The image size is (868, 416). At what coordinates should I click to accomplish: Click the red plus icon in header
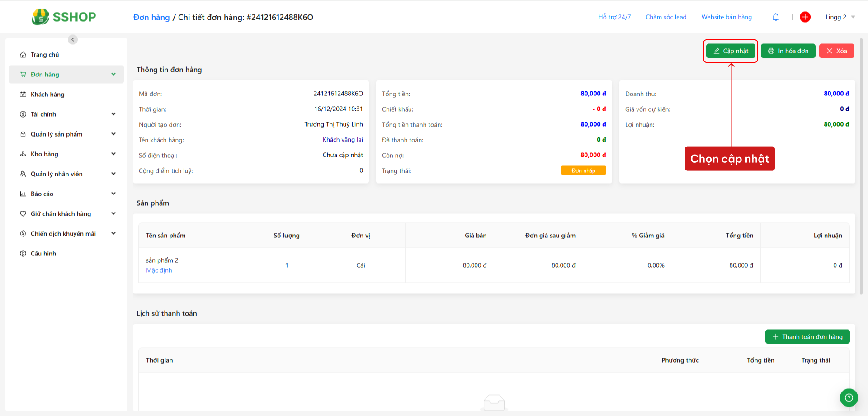pyautogui.click(x=805, y=17)
